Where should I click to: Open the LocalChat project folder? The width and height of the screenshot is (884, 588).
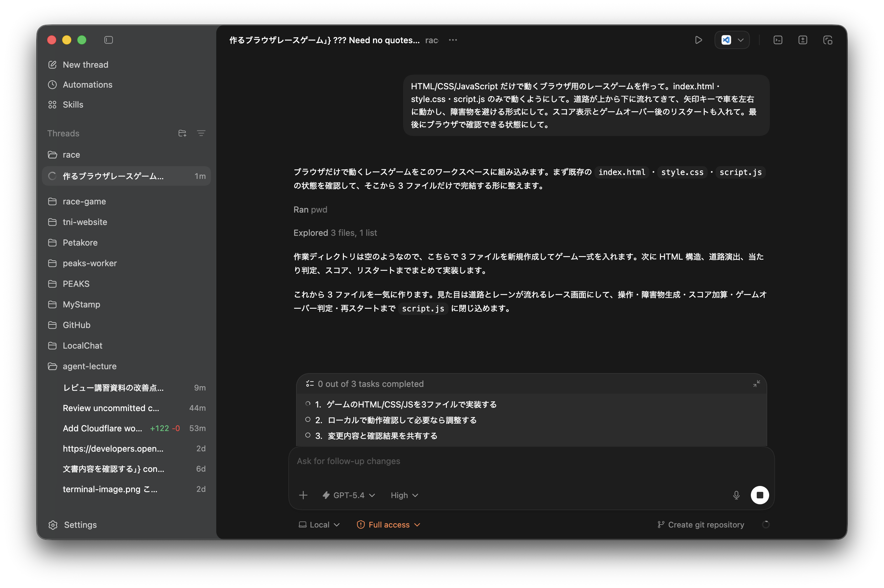point(126,346)
